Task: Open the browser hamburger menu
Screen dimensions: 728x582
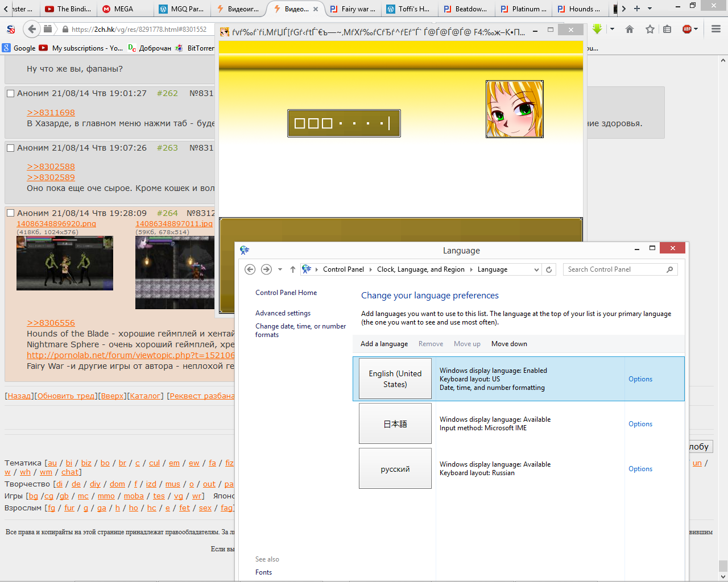Action: pos(716,29)
